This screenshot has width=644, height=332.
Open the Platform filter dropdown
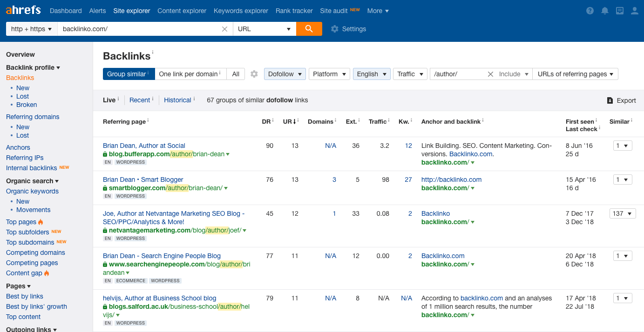click(329, 74)
